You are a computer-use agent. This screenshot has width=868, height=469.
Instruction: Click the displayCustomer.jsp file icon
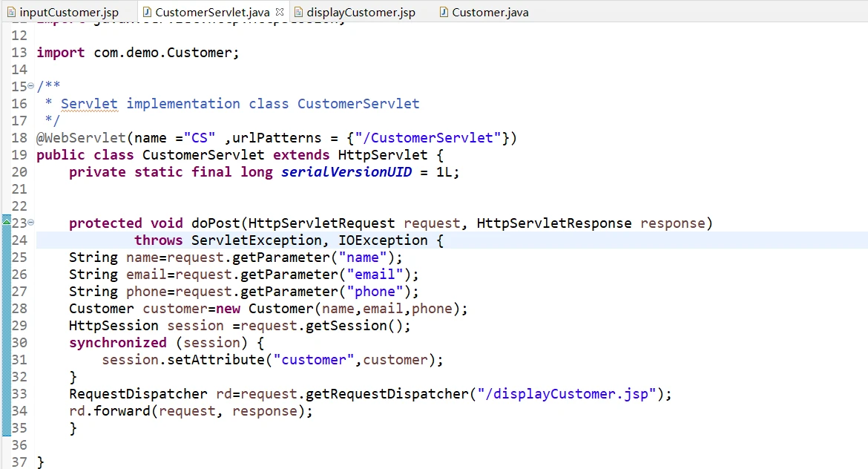[298, 12]
